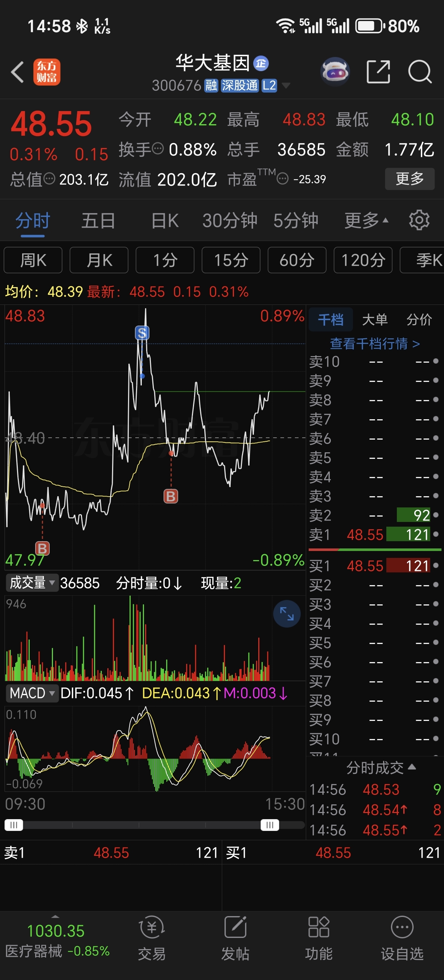Expand 更多 chart period dropdown
Screen dimensions: 444x980
coord(366,220)
